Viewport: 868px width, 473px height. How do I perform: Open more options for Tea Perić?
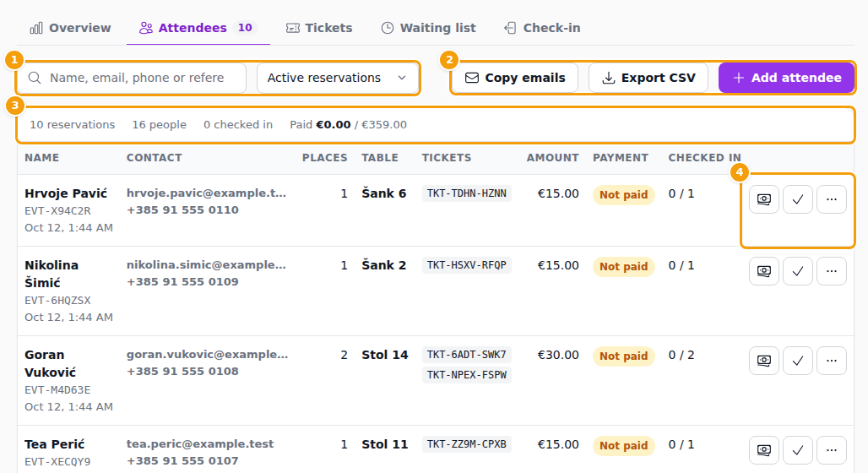click(x=832, y=450)
